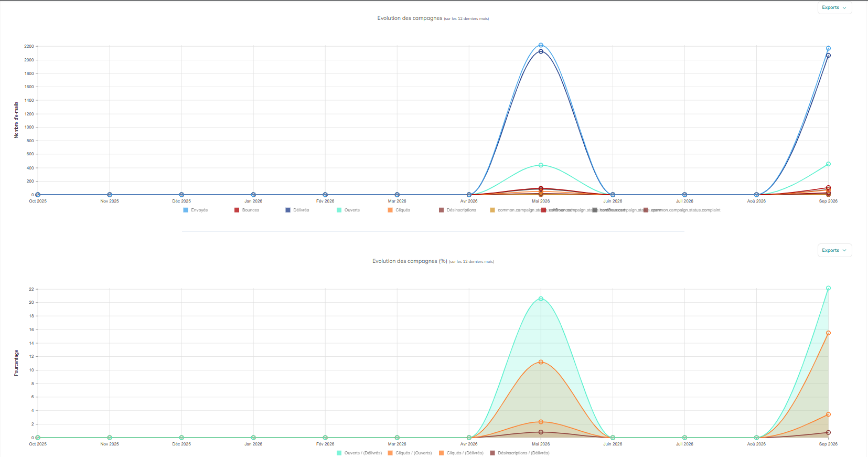This screenshot has height=457, width=868.
Task: Toggle Ouverts / (Délivrés) legend item
Action: point(359,453)
